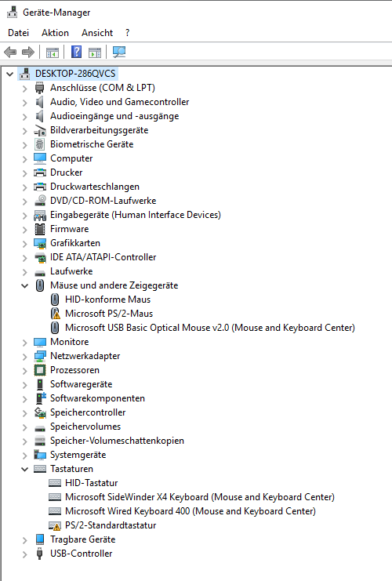
Task: Select the DESKTOP-286QVCS computer name label
Action: click(75, 74)
